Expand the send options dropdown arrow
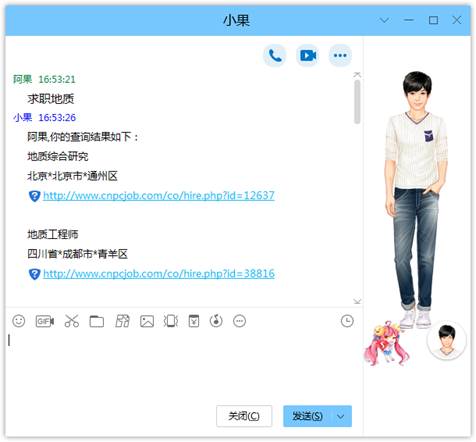The width and height of the screenshot is (476, 442). (x=340, y=416)
